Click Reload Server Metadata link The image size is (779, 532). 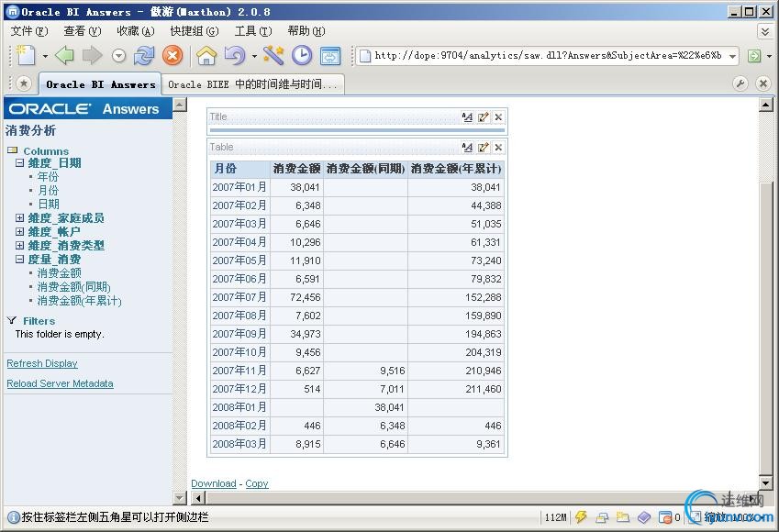pos(61,383)
